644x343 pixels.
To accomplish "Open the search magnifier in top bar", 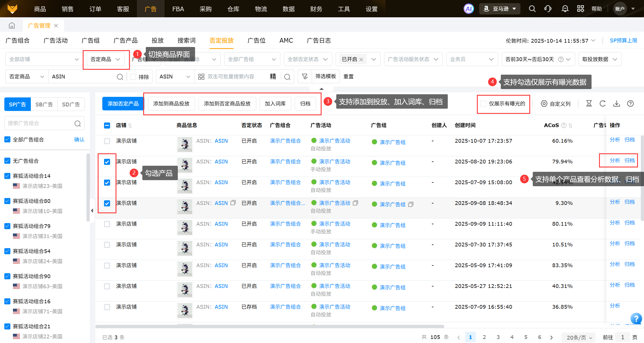I will [x=532, y=9].
